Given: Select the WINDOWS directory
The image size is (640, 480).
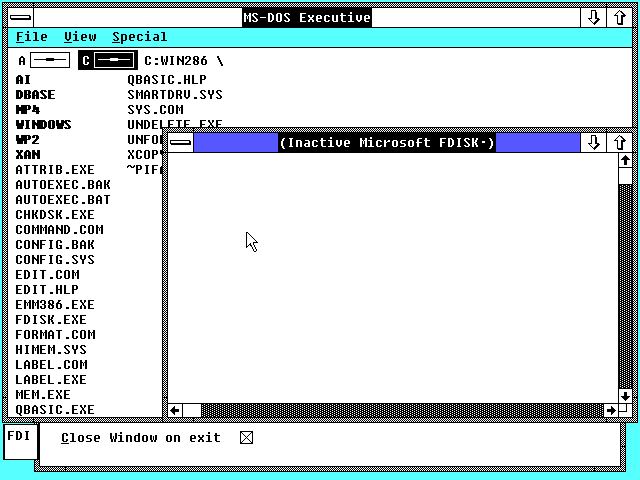Looking at the screenshot, I should [43, 124].
